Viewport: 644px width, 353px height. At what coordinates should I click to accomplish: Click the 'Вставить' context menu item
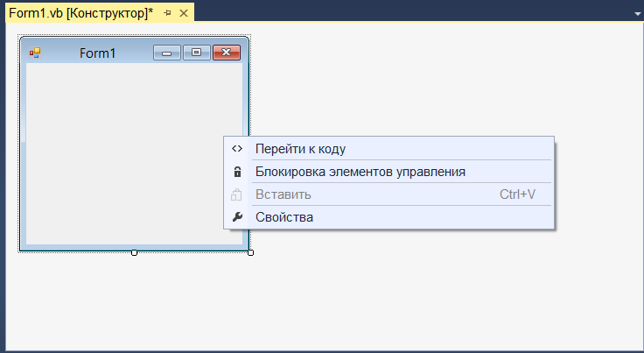click(x=388, y=194)
